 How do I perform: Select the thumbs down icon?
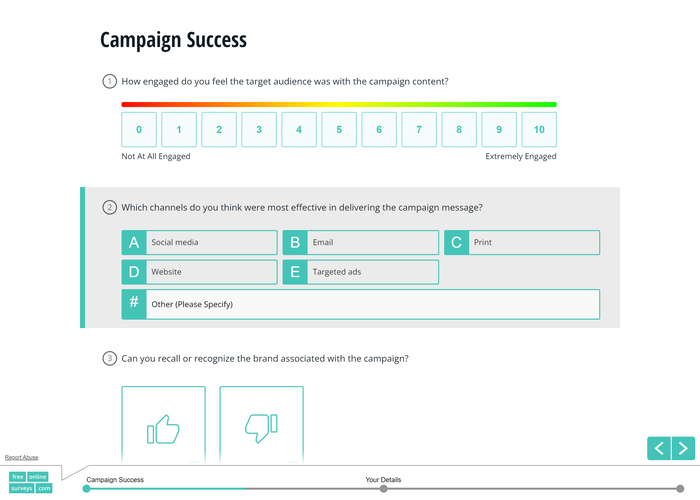click(x=261, y=428)
